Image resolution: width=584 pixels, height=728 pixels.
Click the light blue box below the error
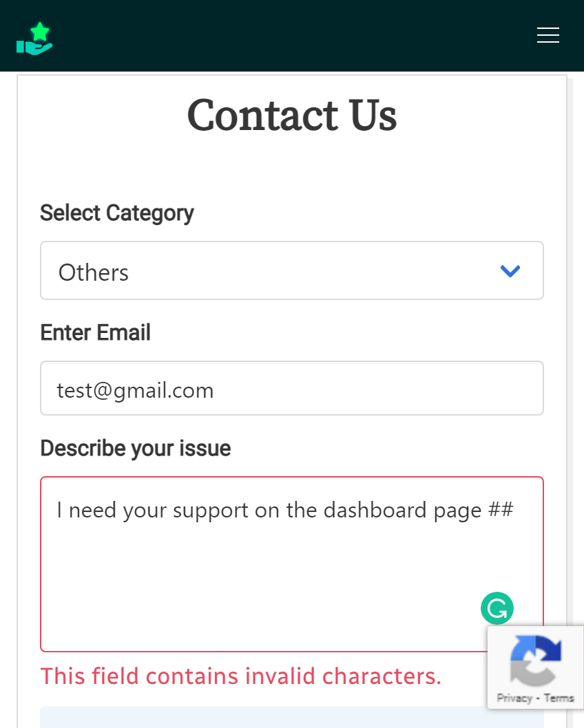pyautogui.click(x=292, y=717)
